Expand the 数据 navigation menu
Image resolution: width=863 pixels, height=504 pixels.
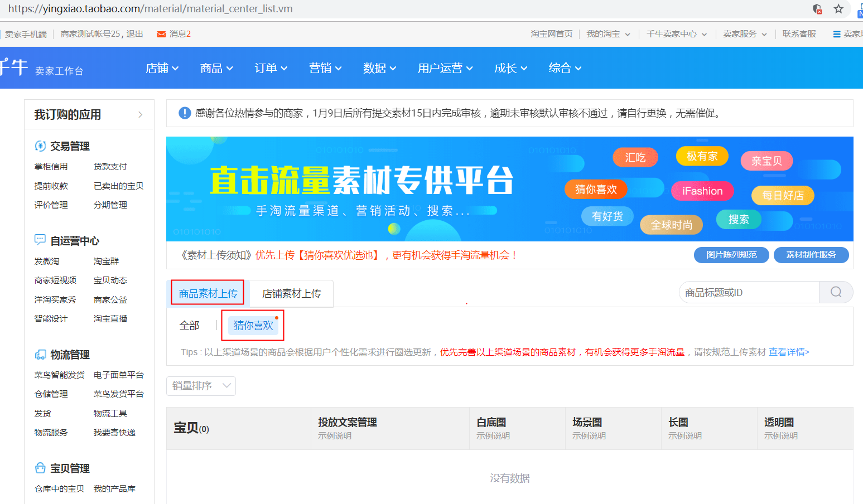(379, 68)
